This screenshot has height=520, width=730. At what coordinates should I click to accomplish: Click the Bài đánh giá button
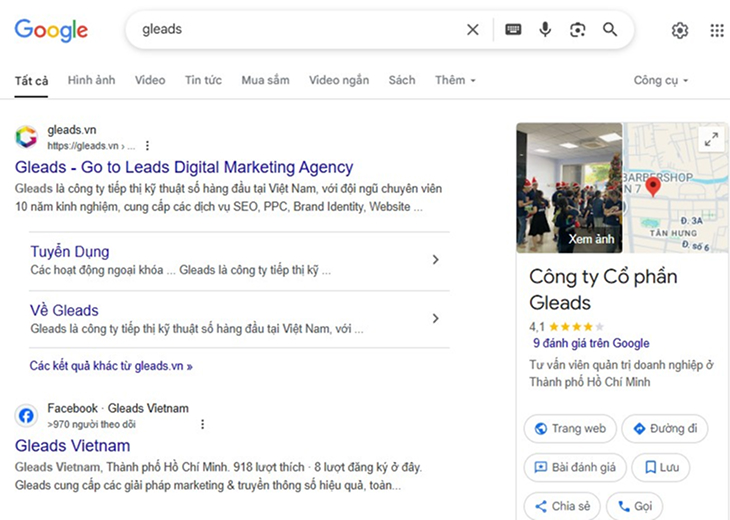575,467
